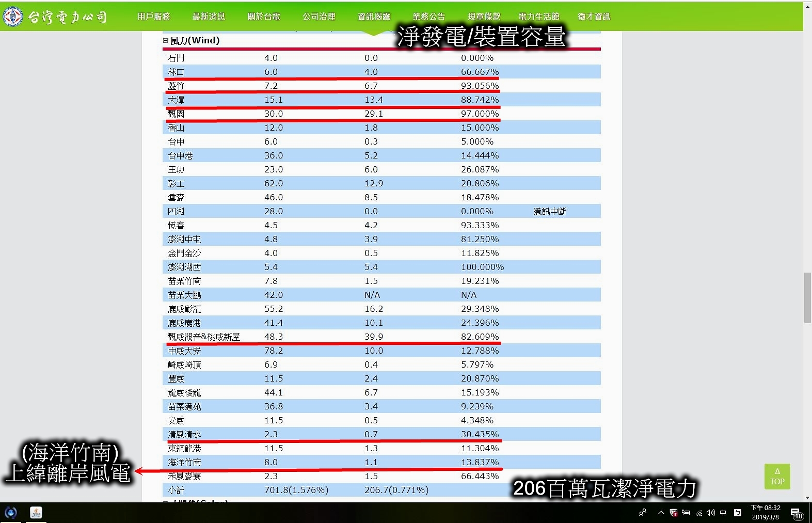
Task: Select the 王功 row name
Action: pyautogui.click(x=176, y=169)
